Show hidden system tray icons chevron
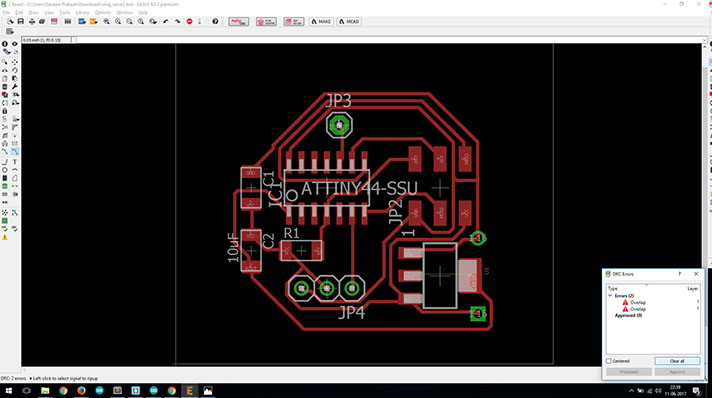Viewport: 712px width, 398px height. 631,391
